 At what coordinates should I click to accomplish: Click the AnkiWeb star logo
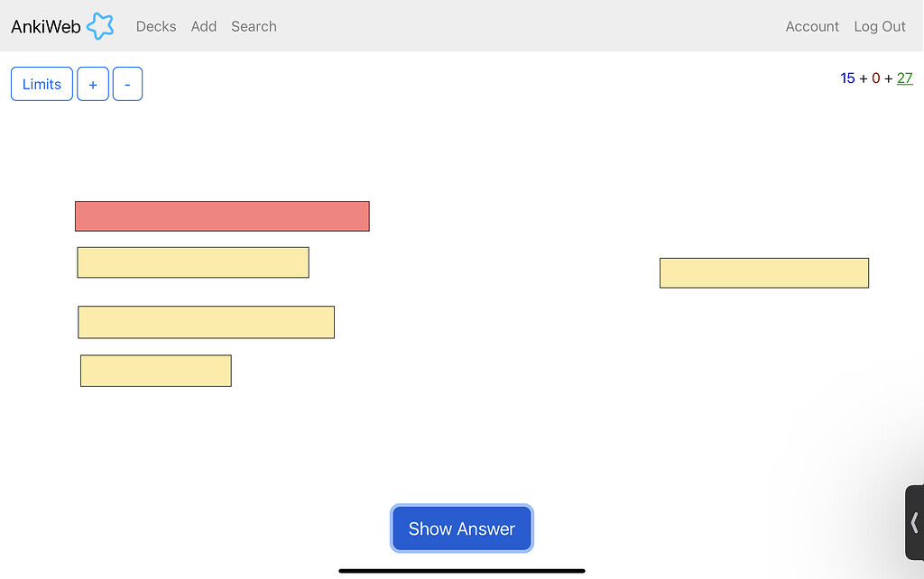(99, 26)
